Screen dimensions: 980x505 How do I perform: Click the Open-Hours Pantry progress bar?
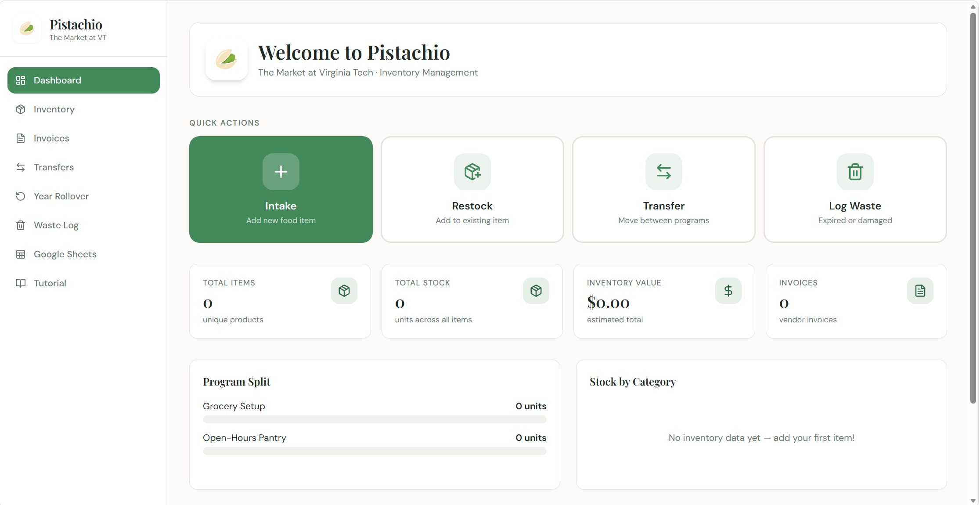(375, 451)
